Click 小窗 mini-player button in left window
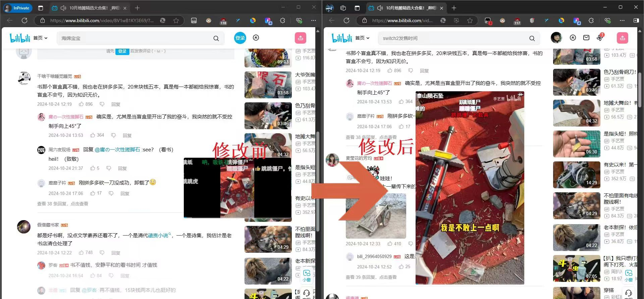This screenshot has width=644, height=299. coord(307,276)
